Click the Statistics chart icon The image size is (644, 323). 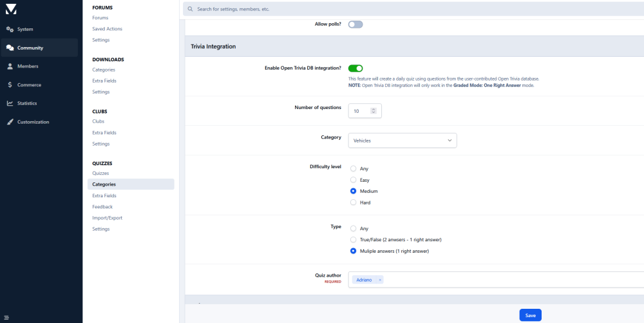coord(10,103)
